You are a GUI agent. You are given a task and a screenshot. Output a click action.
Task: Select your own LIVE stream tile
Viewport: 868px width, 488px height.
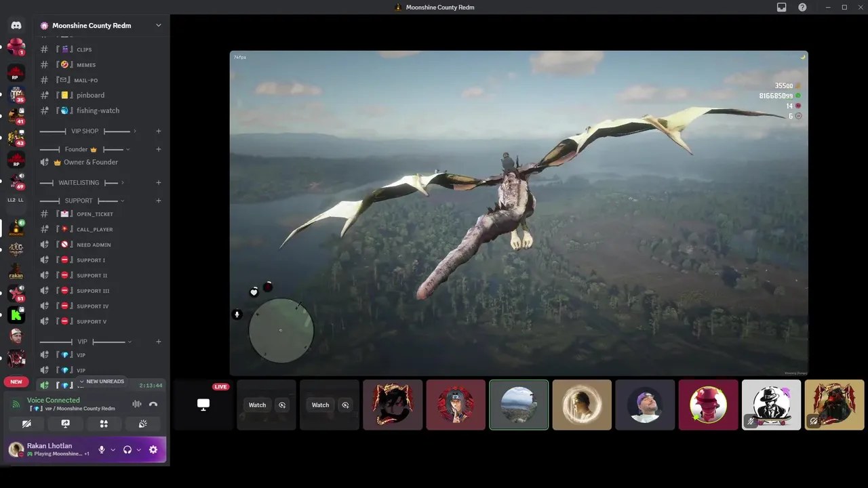[x=203, y=405]
